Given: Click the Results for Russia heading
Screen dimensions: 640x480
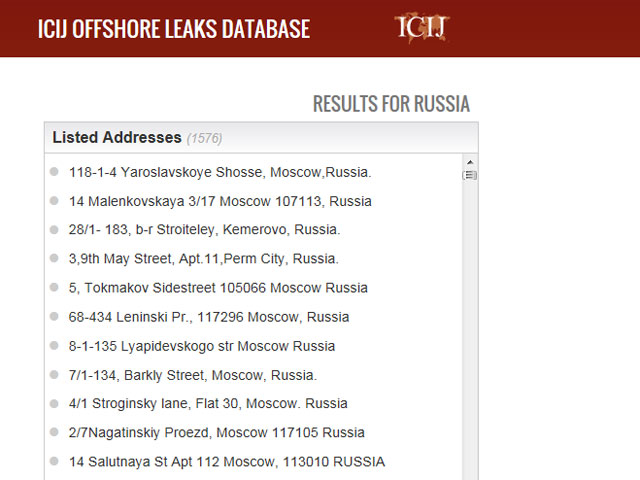Looking at the screenshot, I should click(x=391, y=104).
